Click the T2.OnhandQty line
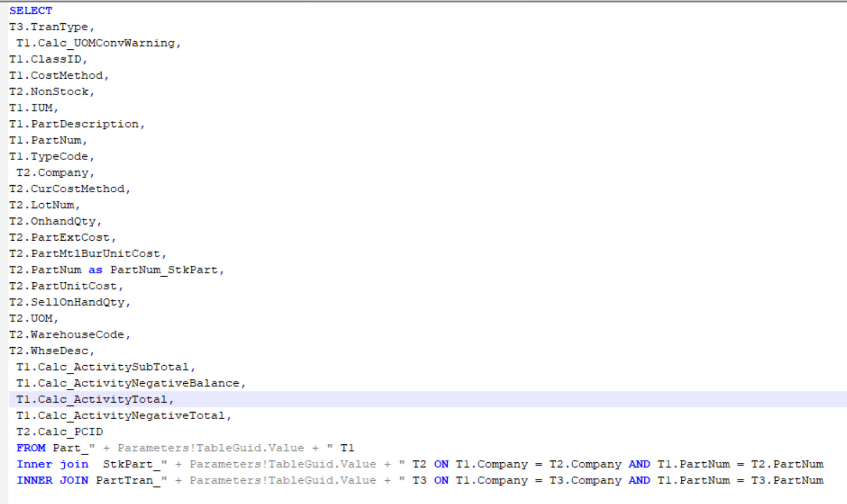 tap(56, 221)
